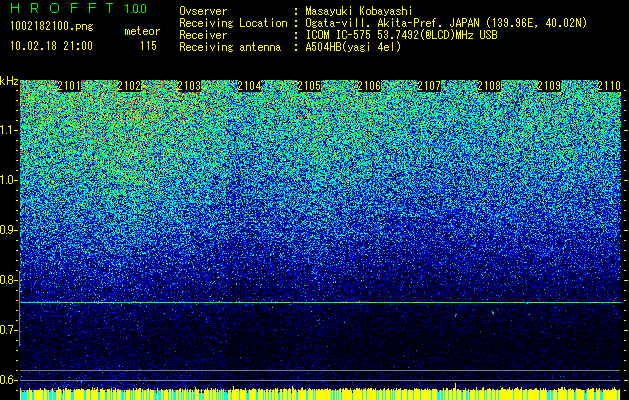
Task: Click the 2108 time marker
Action: pyautogui.click(x=489, y=85)
